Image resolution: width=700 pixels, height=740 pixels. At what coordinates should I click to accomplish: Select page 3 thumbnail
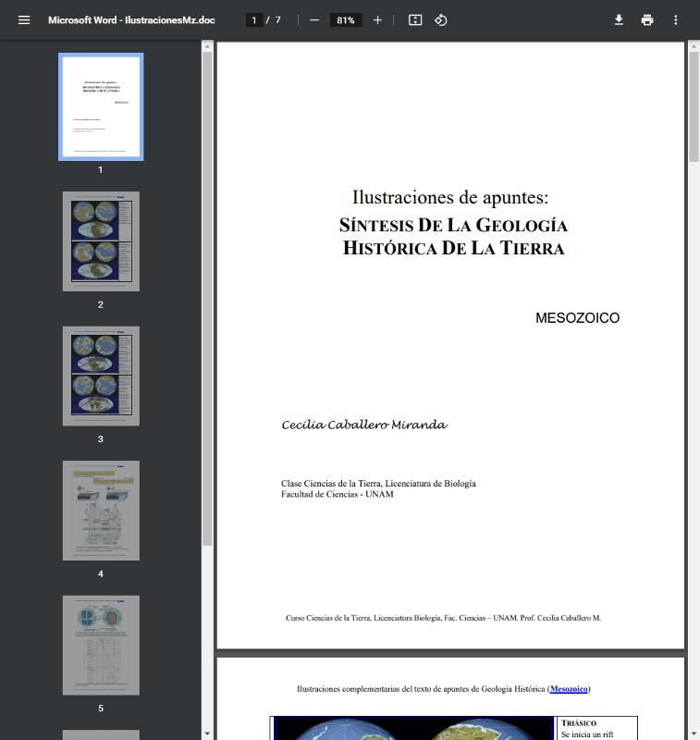(x=101, y=376)
